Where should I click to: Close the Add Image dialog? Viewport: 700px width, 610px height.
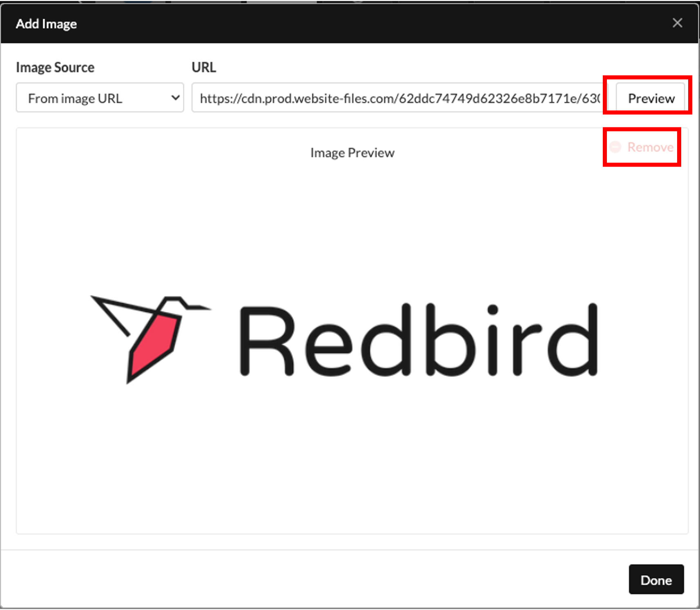pyautogui.click(x=677, y=23)
